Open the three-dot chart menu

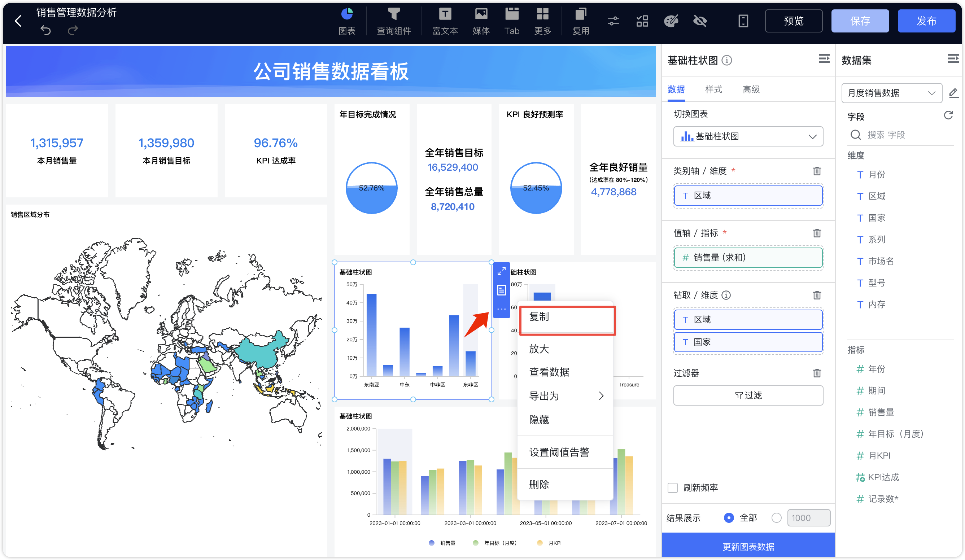(x=501, y=309)
